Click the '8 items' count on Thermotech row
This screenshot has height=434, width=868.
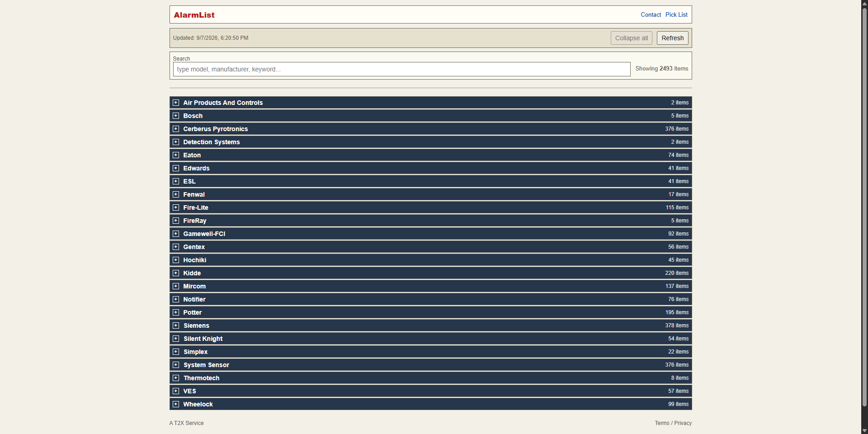(x=680, y=378)
